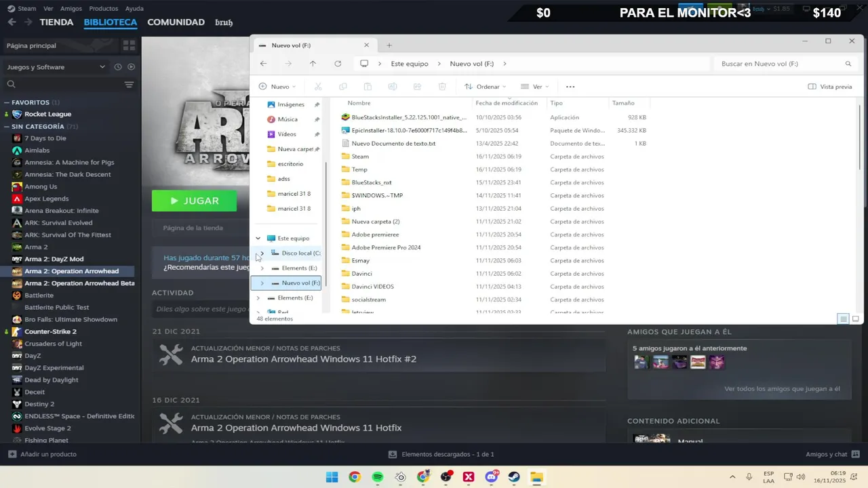Open the COMUNIDAD tab in Steam
Viewport: 868px width, 488px height.
176,22
